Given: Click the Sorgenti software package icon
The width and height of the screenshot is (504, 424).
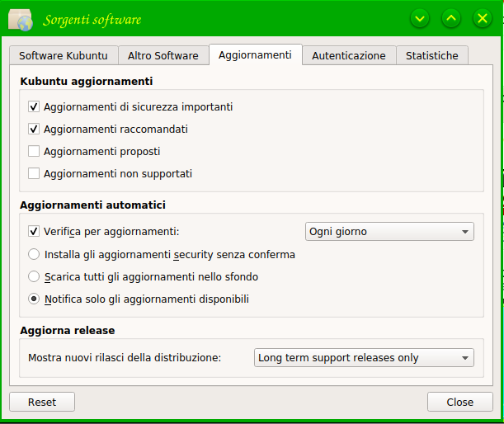Looking at the screenshot, I should pos(21,20).
